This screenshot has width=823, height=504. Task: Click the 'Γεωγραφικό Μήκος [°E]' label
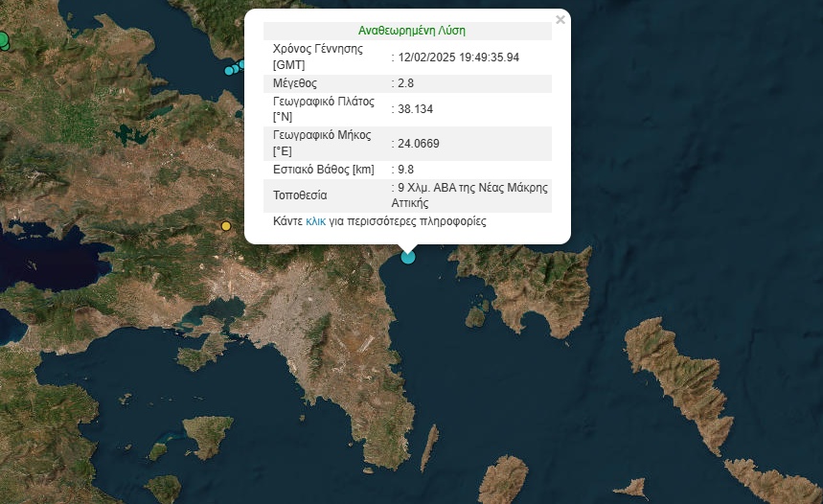coord(321,143)
